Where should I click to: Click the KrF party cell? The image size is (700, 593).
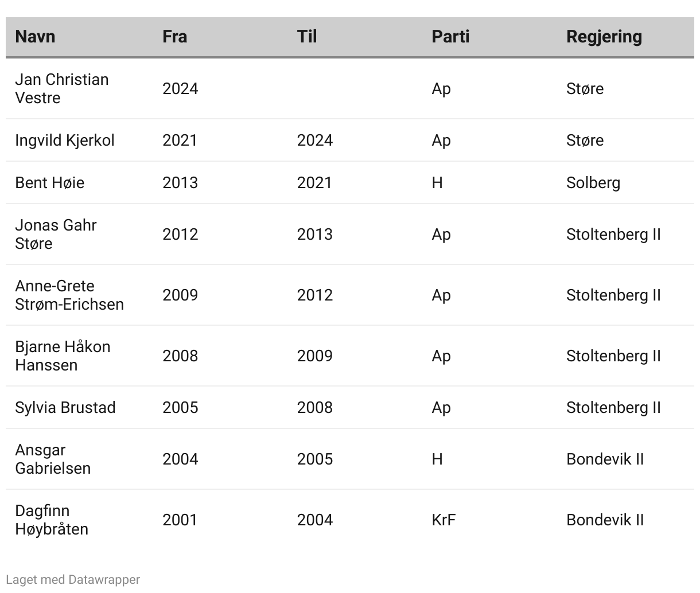[x=444, y=520]
